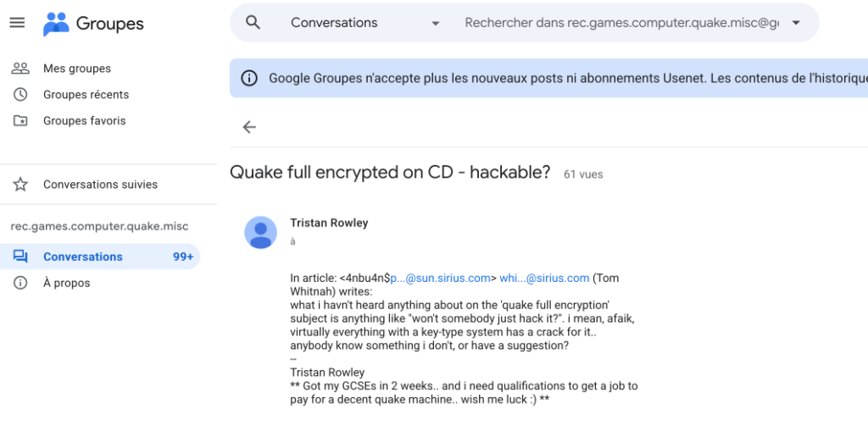The height and width of the screenshot is (442, 868).
Task: Click the info icon in the banner
Action: tap(249, 78)
